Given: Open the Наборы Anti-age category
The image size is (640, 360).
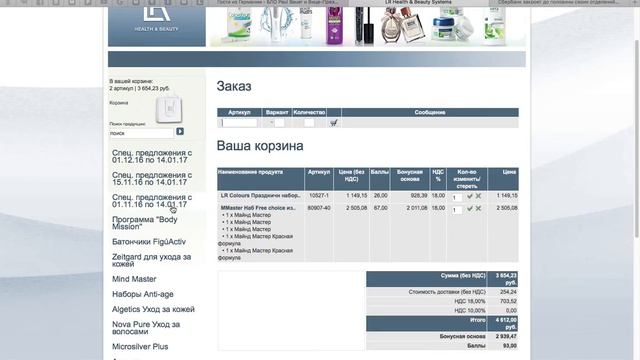Looking at the screenshot, I should (x=143, y=294).
